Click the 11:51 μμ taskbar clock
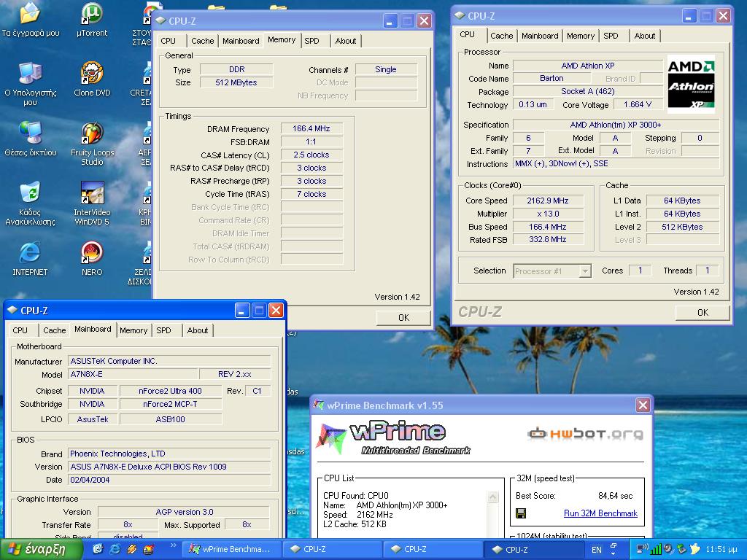747x560 pixels. (x=721, y=550)
